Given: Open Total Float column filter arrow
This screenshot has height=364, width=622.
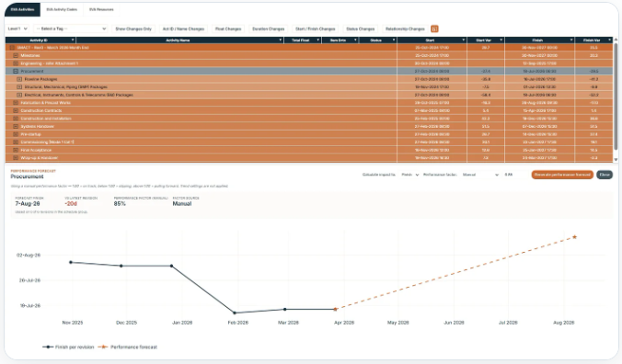Looking at the screenshot, I should click(318, 40).
